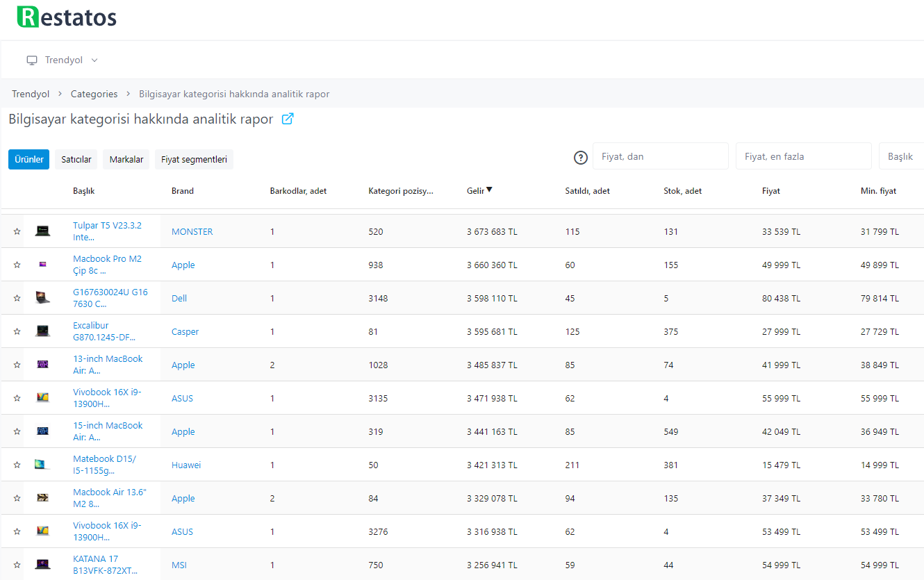Click sold count 211

572,465
